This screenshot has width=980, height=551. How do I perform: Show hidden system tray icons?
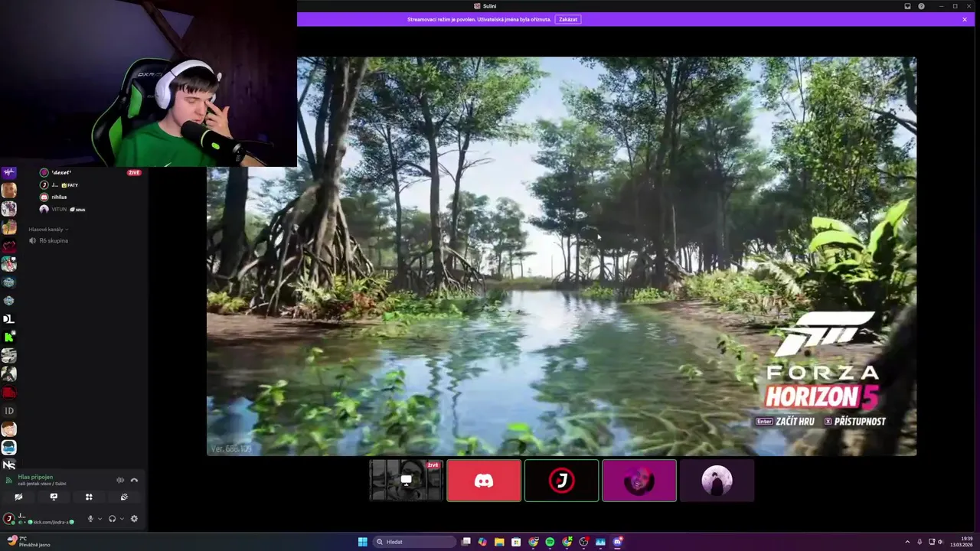pyautogui.click(x=908, y=542)
